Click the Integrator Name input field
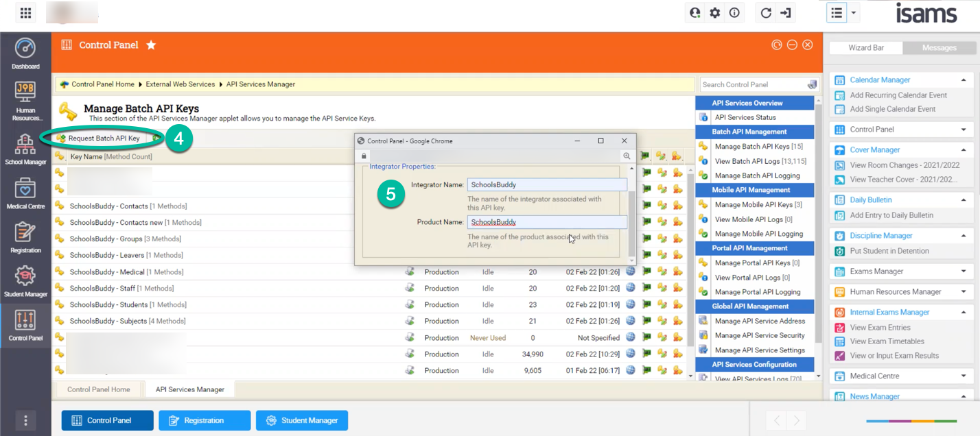 (x=547, y=184)
